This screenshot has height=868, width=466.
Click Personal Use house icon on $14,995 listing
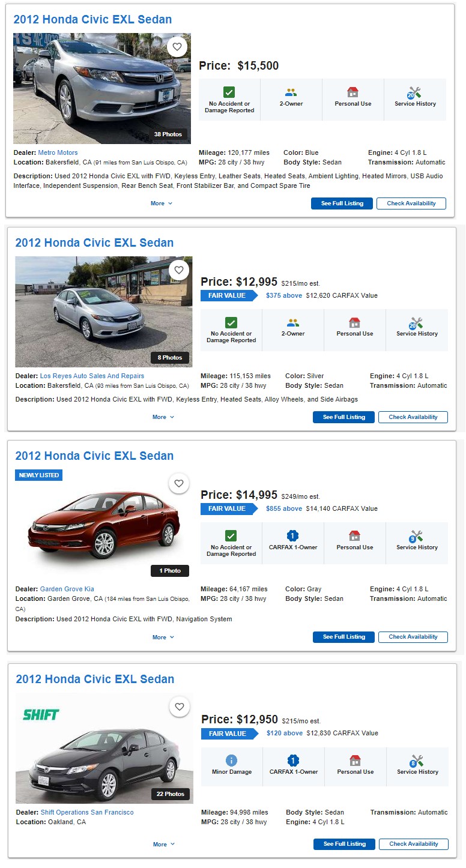click(354, 535)
